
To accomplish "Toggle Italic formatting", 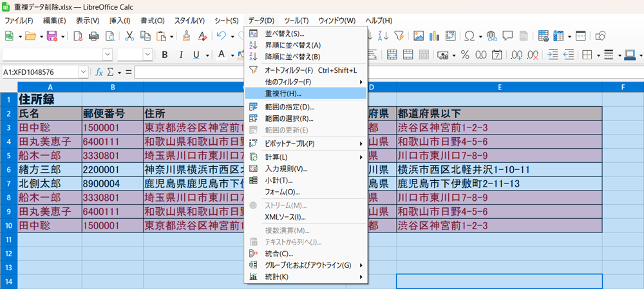I will [180, 55].
